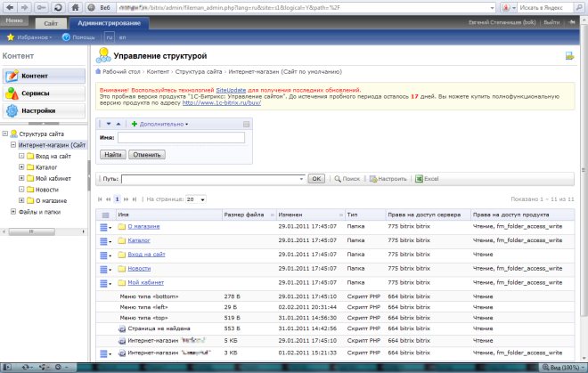
Task: Open the Сайт tab
Action: point(51,23)
